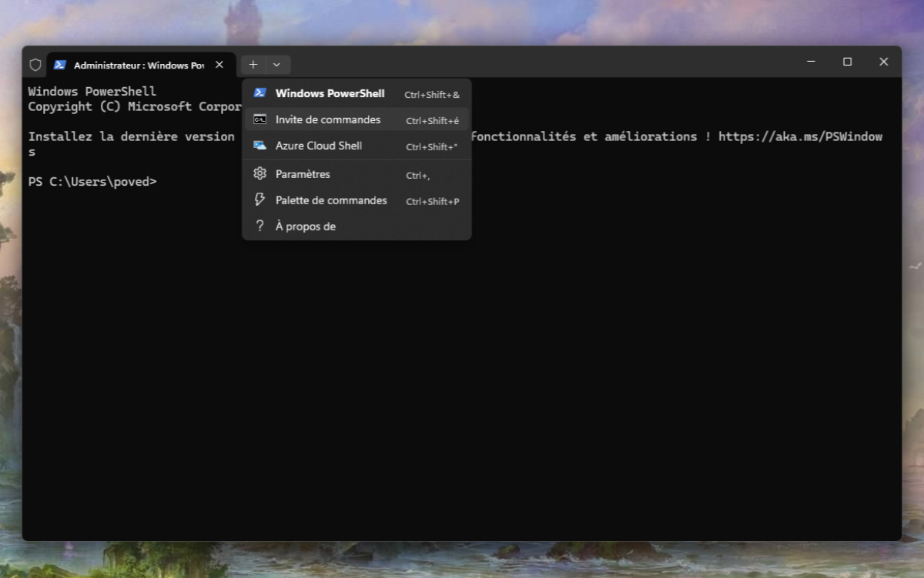Choose Invite de commandes from the menu

[328, 119]
